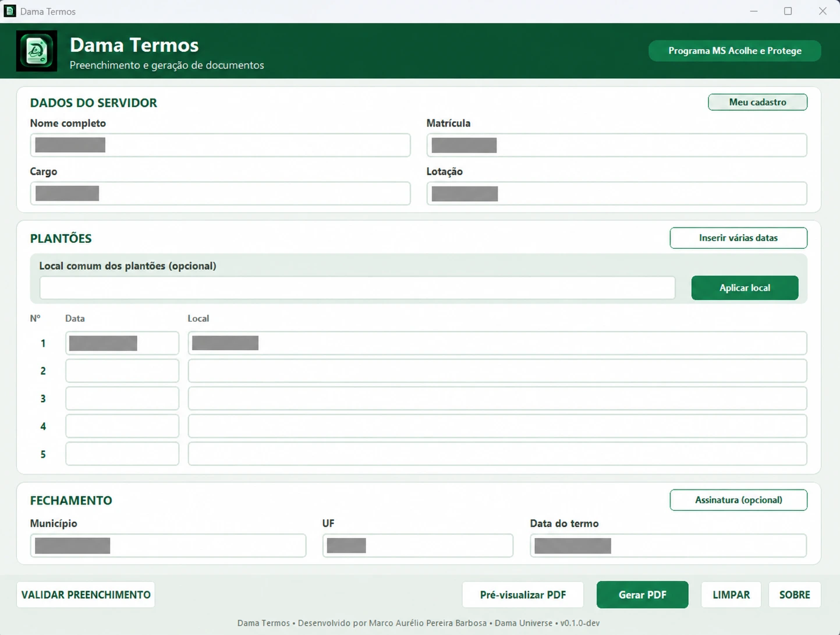840x635 pixels.
Task: Click into the Cargo field
Action: coord(220,193)
